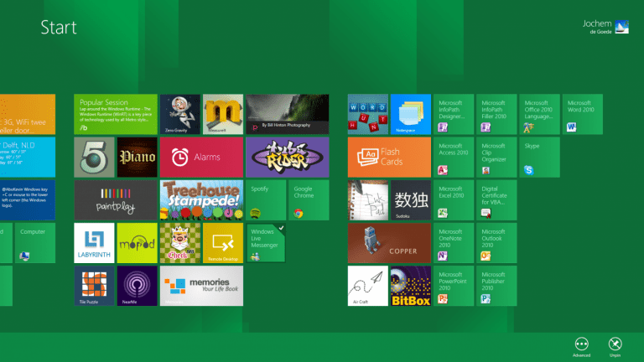Open the Bill Hinton Photography picture tile
This screenshot has width=644, height=362.
pyautogui.click(x=288, y=114)
